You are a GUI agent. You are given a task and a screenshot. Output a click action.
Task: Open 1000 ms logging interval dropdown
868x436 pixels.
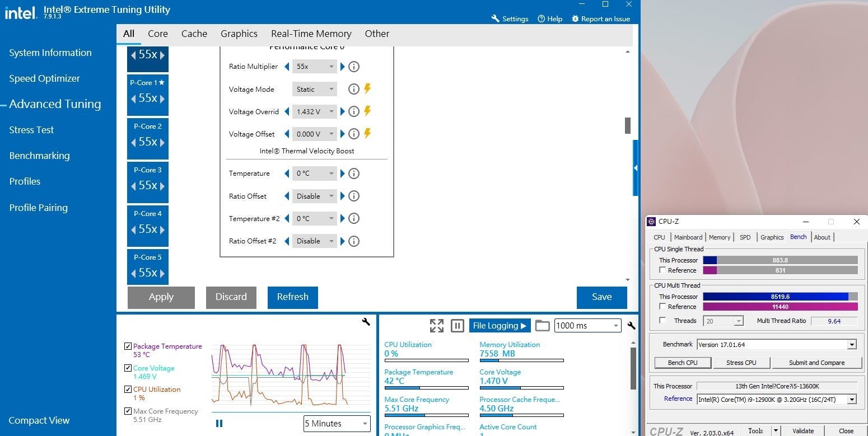point(587,326)
